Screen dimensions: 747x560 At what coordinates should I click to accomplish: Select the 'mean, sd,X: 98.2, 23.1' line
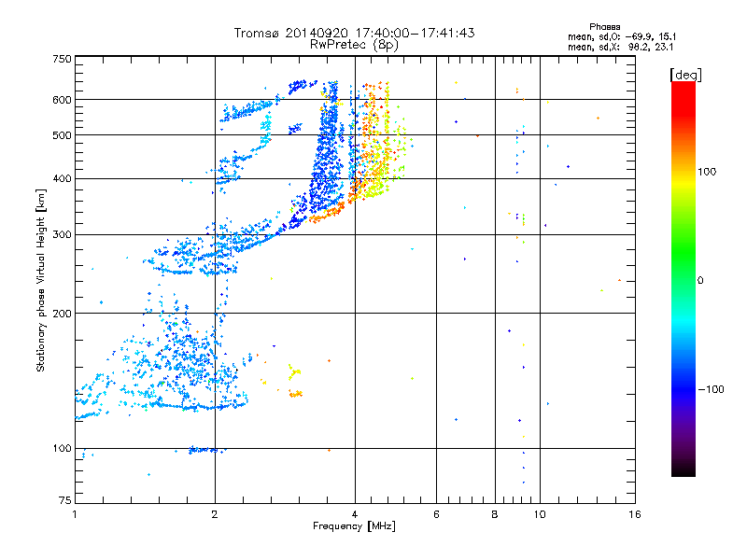pyautogui.click(x=621, y=47)
